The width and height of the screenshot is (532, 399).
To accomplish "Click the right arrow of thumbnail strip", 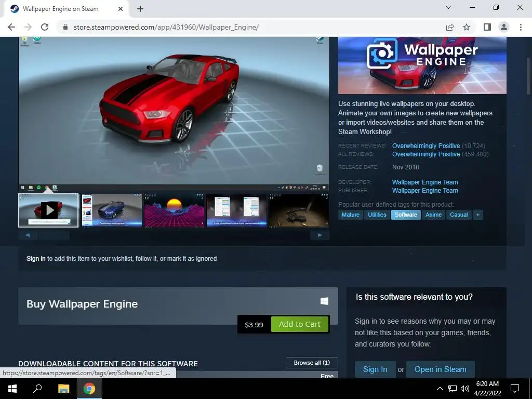I will click(x=320, y=235).
